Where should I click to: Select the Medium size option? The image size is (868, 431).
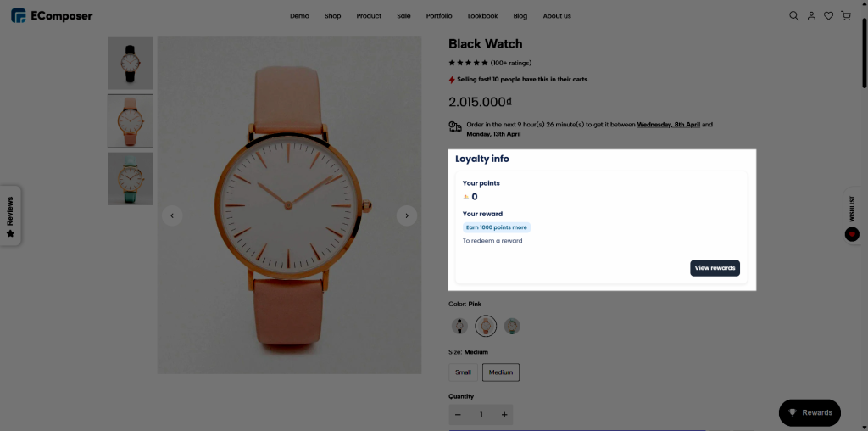501,372
